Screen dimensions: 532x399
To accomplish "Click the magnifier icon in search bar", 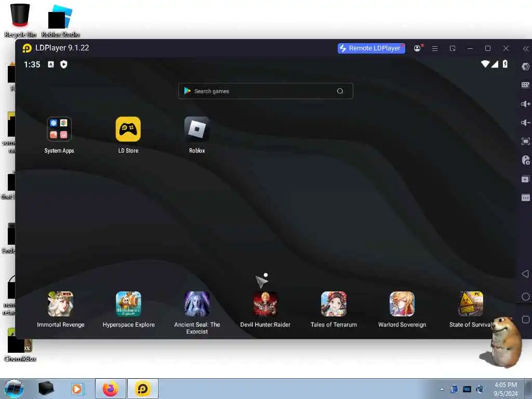I will tap(340, 91).
